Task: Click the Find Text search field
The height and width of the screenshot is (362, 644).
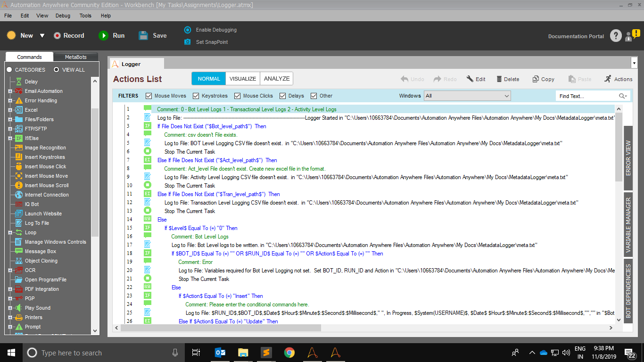Action: coord(587,96)
